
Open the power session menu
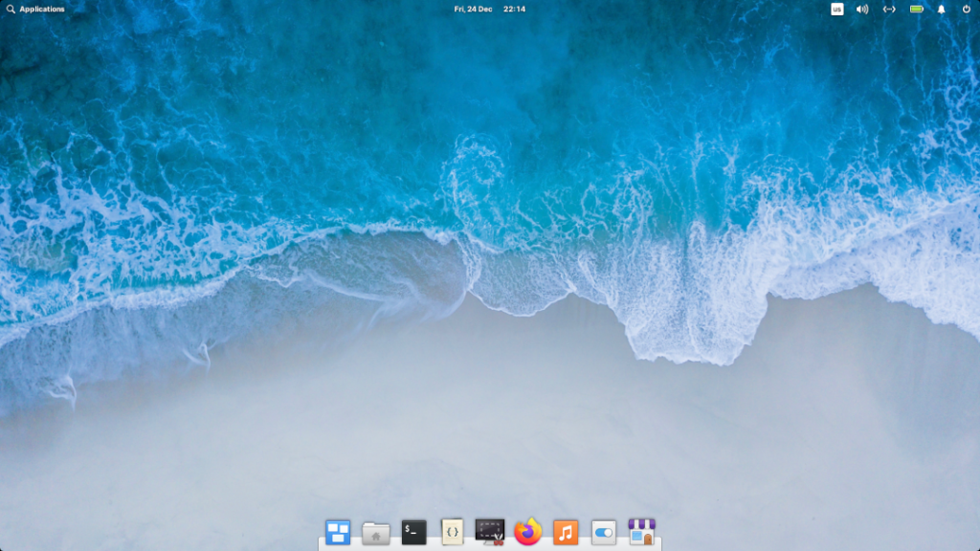coord(965,11)
